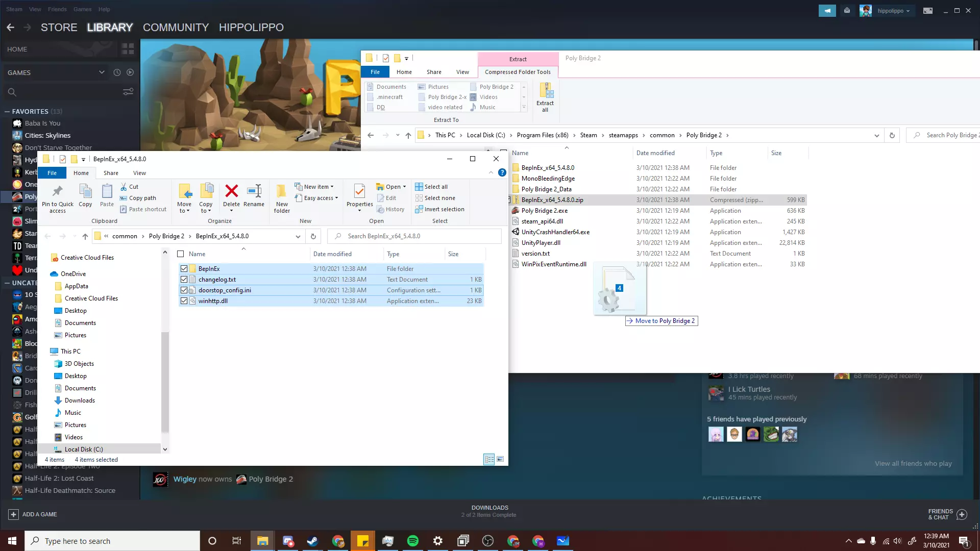Click View all friends who play
Image resolution: width=980 pixels, height=551 pixels.
(913, 463)
